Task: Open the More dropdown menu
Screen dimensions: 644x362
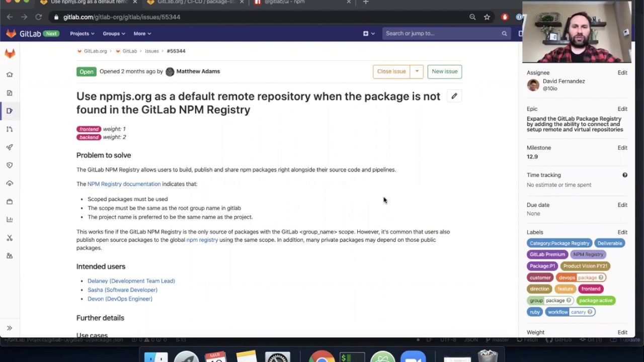Action: tap(142, 34)
